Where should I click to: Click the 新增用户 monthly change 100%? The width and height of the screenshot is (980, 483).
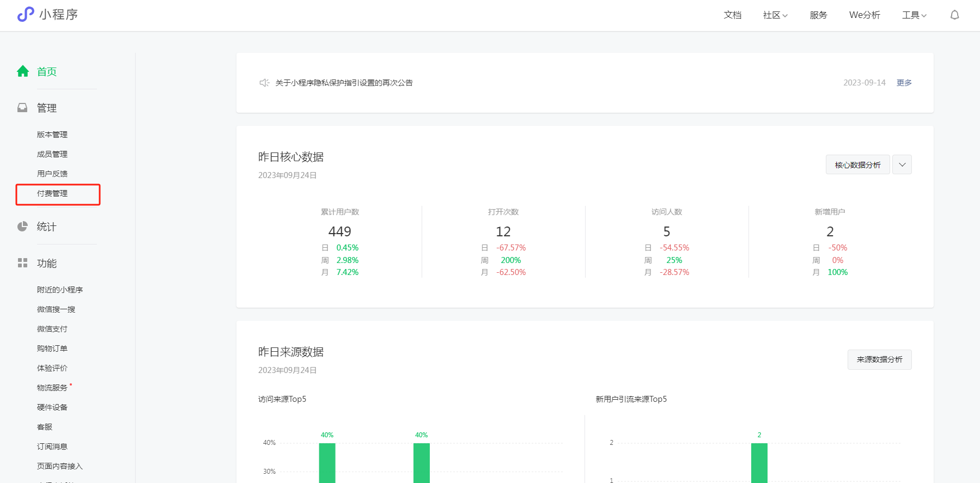point(838,272)
